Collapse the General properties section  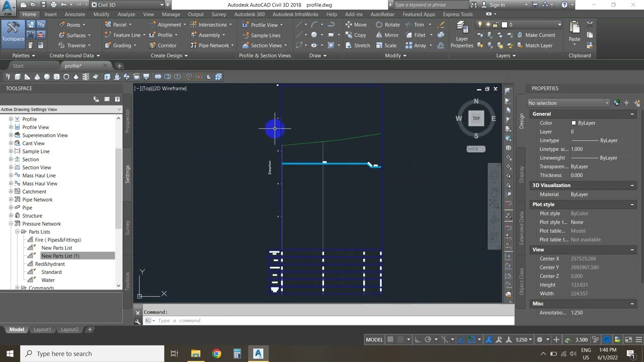pyautogui.click(x=632, y=114)
